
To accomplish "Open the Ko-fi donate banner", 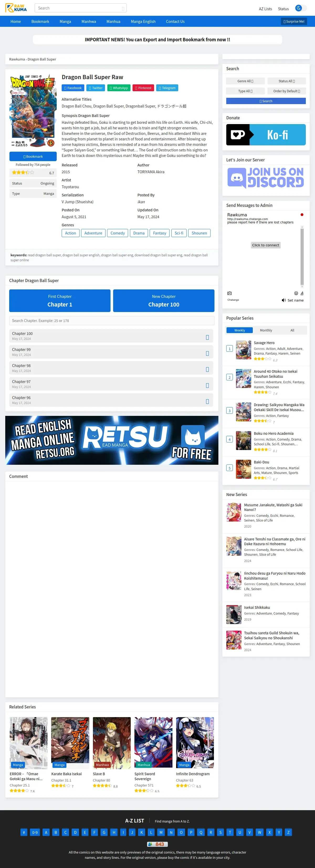I will (266, 135).
